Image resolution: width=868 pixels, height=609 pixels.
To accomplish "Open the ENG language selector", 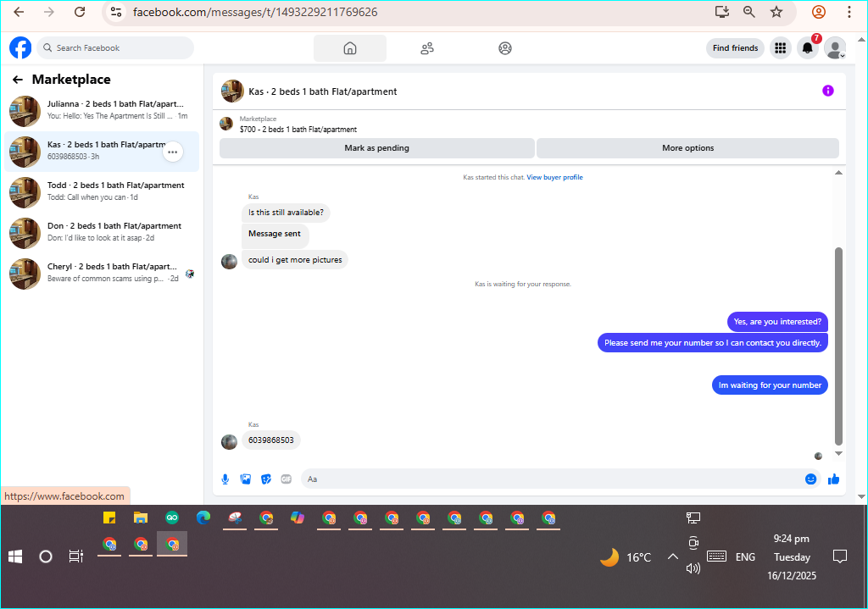I will (x=745, y=557).
